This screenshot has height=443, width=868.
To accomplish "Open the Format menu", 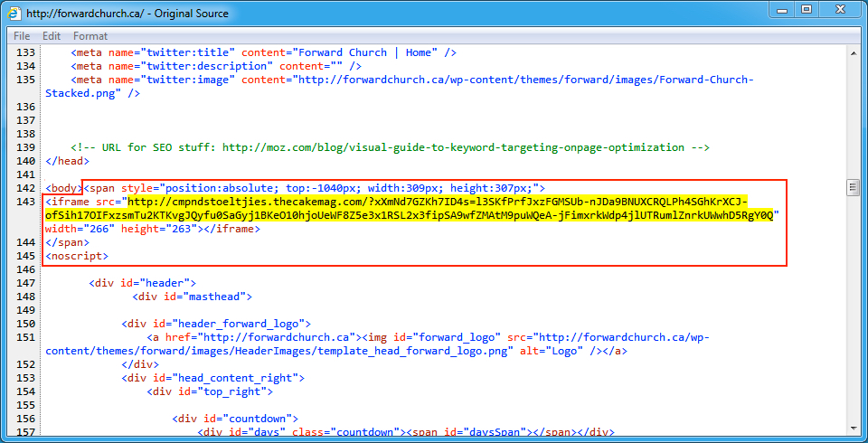I will tap(90, 36).
